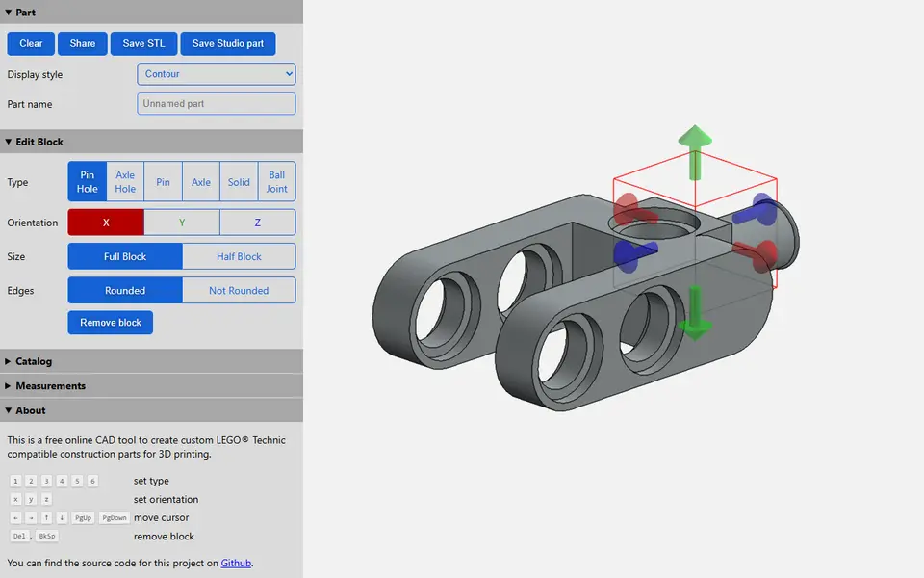Click the PgDown key icon

click(x=115, y=517)
